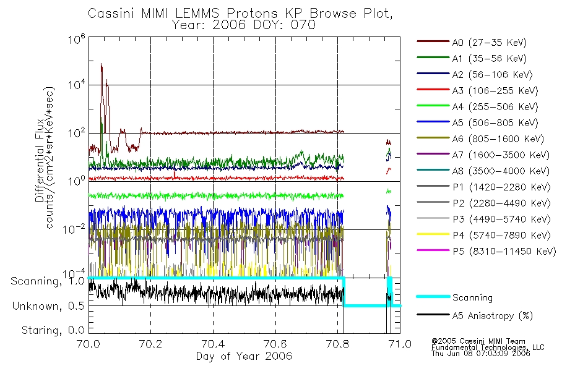Click the x-axis tick label 70.8
The image size is (588, 371).
pyautogui.click(x=337, y=344)
